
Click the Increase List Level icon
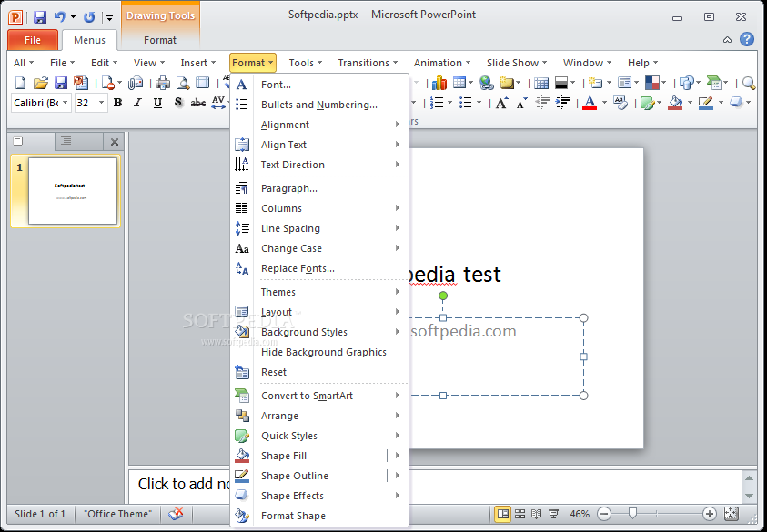click(562, 103)
